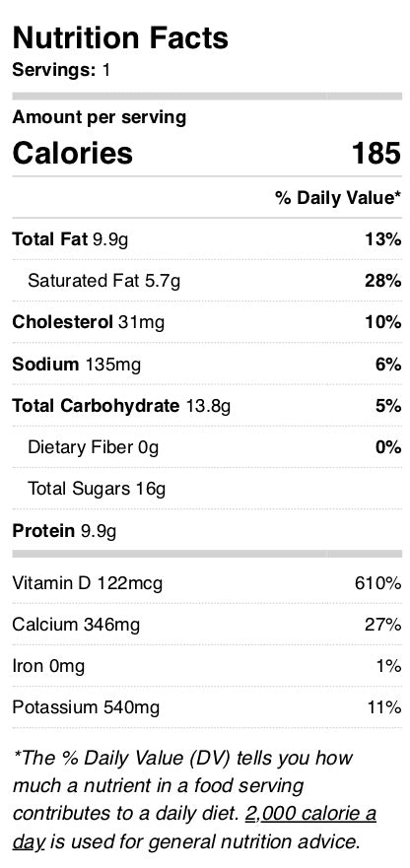Select the Calcium 346mg entry

pos(207,625)
